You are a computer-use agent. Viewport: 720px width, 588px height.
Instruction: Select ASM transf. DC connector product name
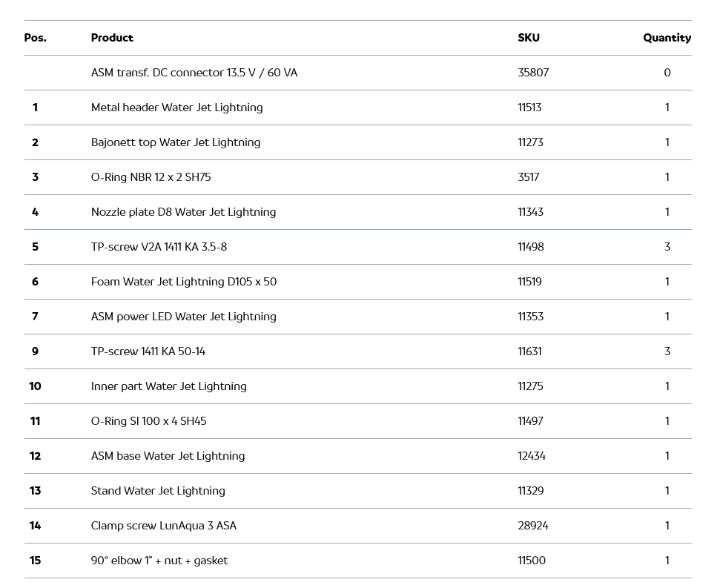click(x=194, y=73)
